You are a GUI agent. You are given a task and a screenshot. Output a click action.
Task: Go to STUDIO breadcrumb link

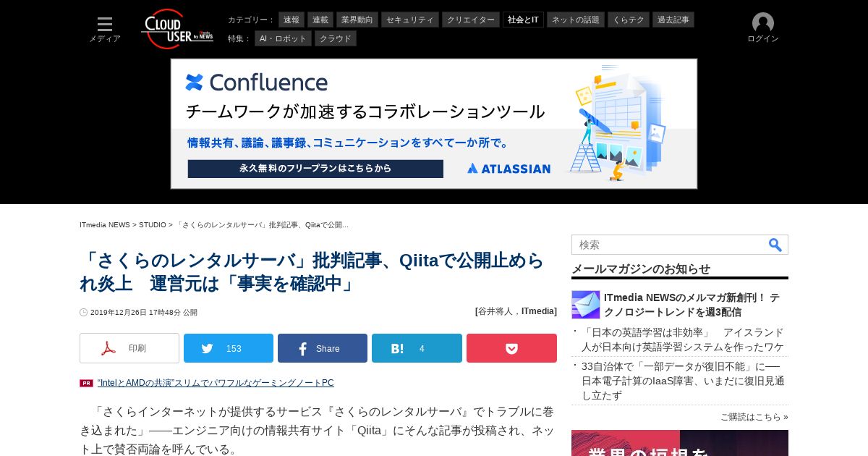153,225
